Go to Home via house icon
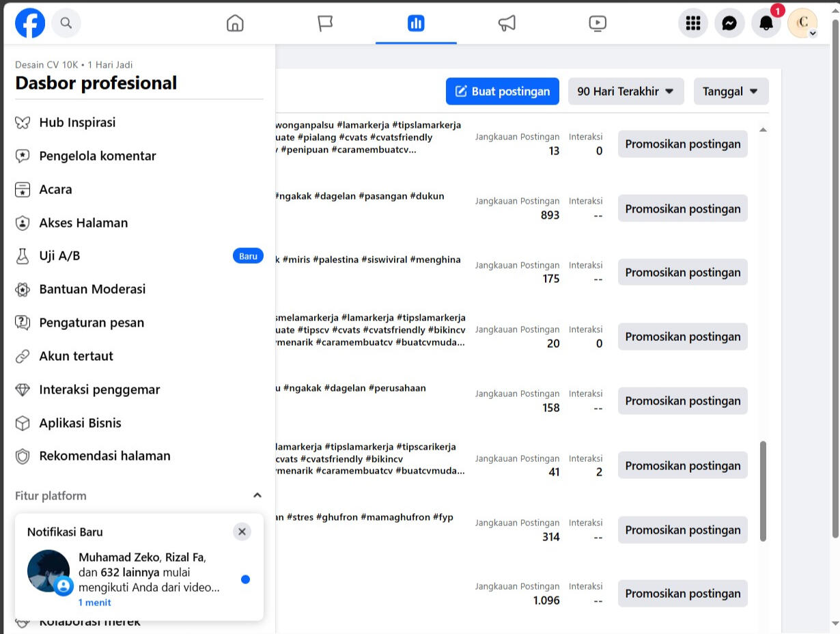This screenshot has height=634, width=840. pyautogui.click(x=235, y=23)
